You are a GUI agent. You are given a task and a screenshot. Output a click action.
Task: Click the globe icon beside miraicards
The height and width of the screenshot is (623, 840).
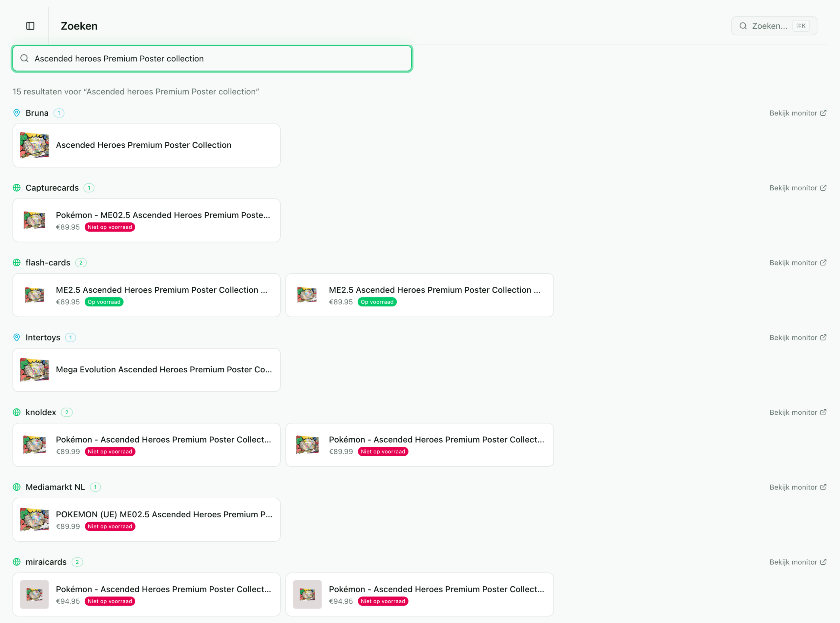(17, 562)
